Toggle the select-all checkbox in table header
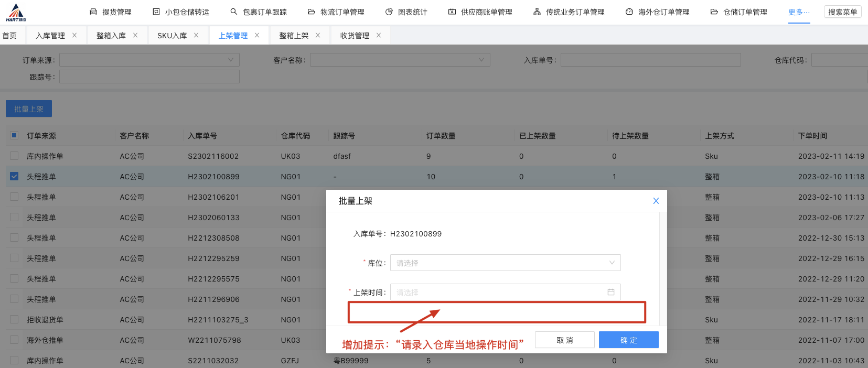 click(x=14, y=135)
